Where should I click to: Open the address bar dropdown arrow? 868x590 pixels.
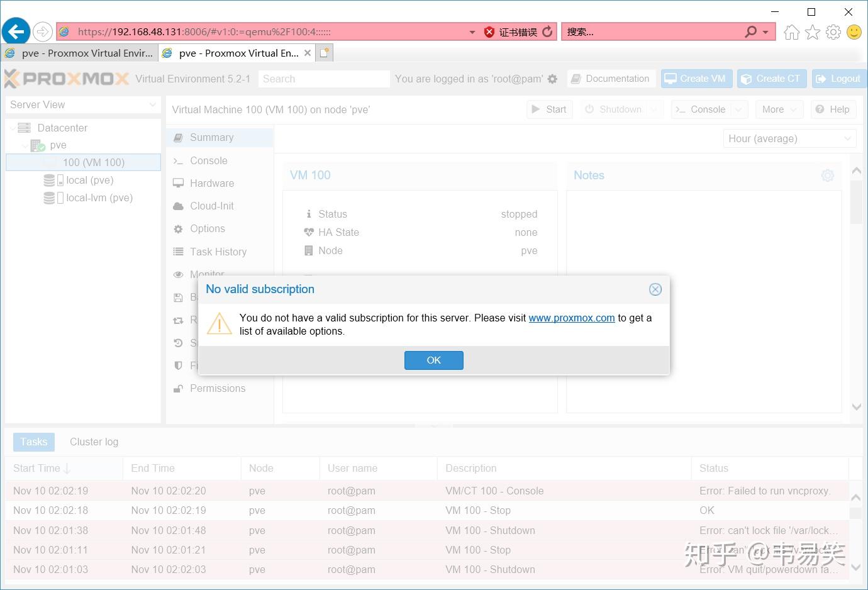pyautogui.click(x=472, y=32)
